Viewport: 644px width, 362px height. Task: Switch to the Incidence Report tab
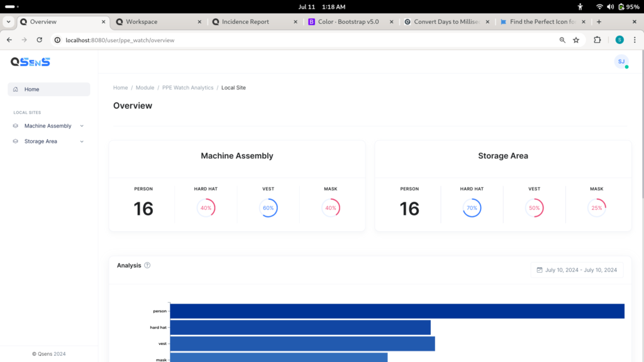pyautogui.click(x=255, y=22)
